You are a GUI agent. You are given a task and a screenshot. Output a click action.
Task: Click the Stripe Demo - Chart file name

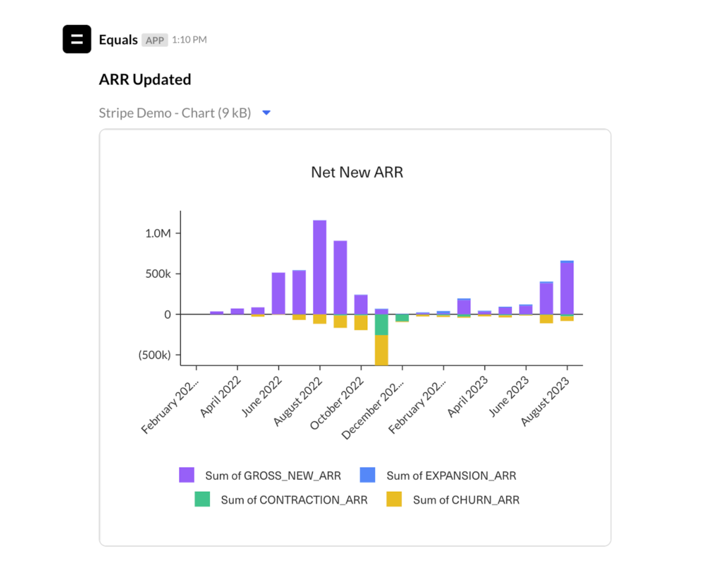[175, 113]
